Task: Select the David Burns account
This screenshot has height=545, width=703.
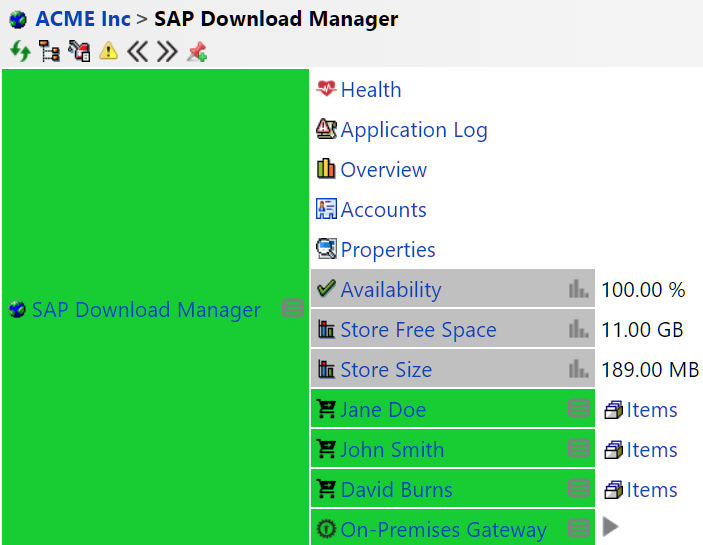Action: tap(396, 490)
